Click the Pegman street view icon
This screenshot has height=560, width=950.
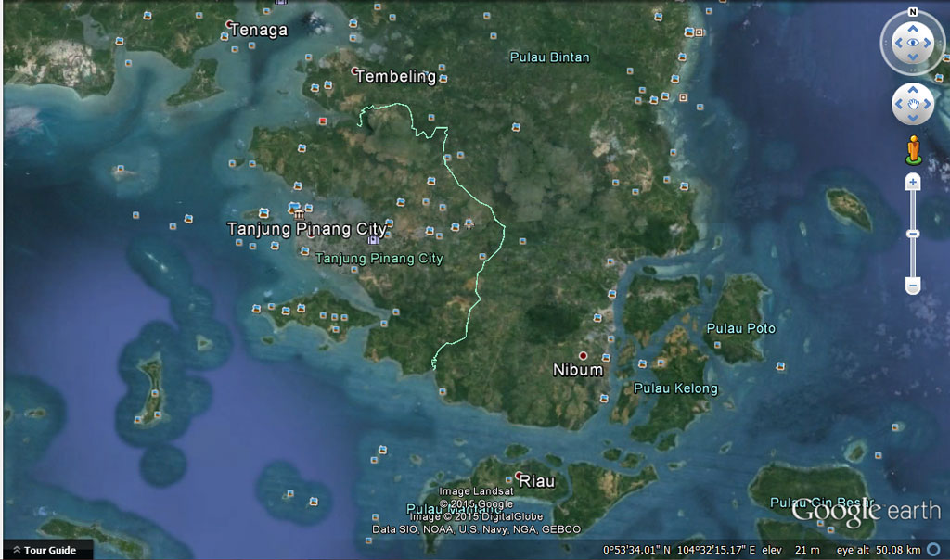pyautogui.click(x=914, y=147)
